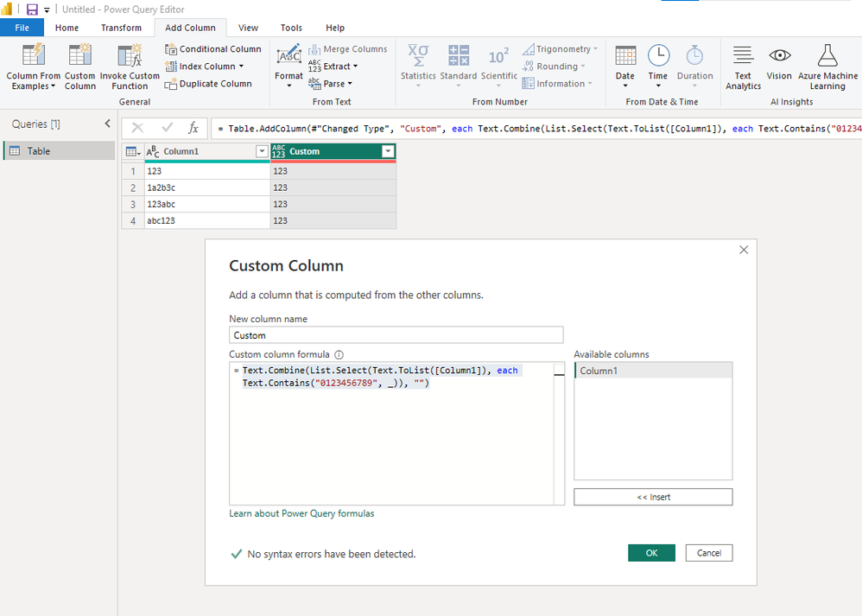Click the New column name field
This screenshot has height=616, width=862.
396,335
